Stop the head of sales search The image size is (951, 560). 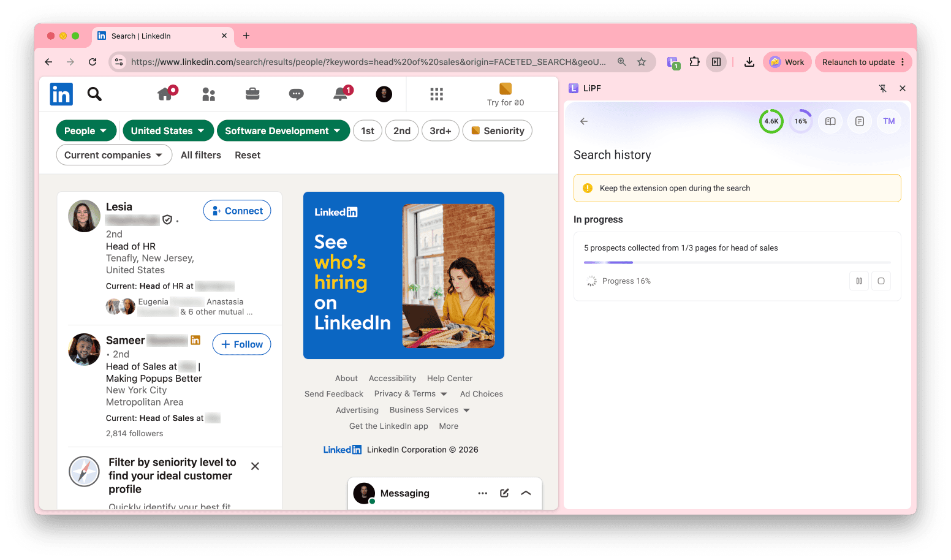[x=881, y=281]
